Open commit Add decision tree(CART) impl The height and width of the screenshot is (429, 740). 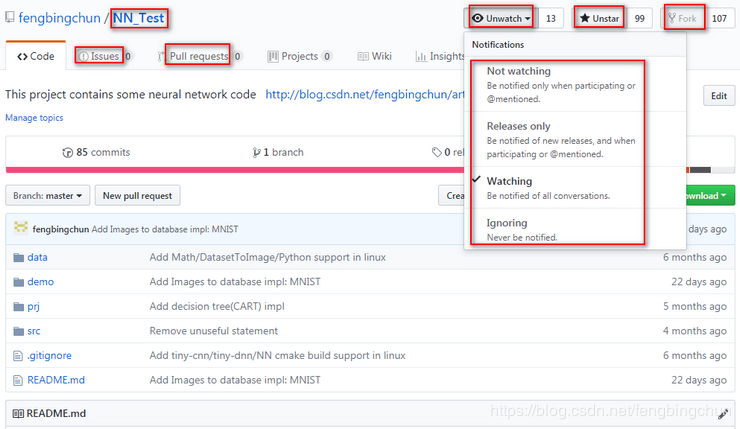pos(217,306)
